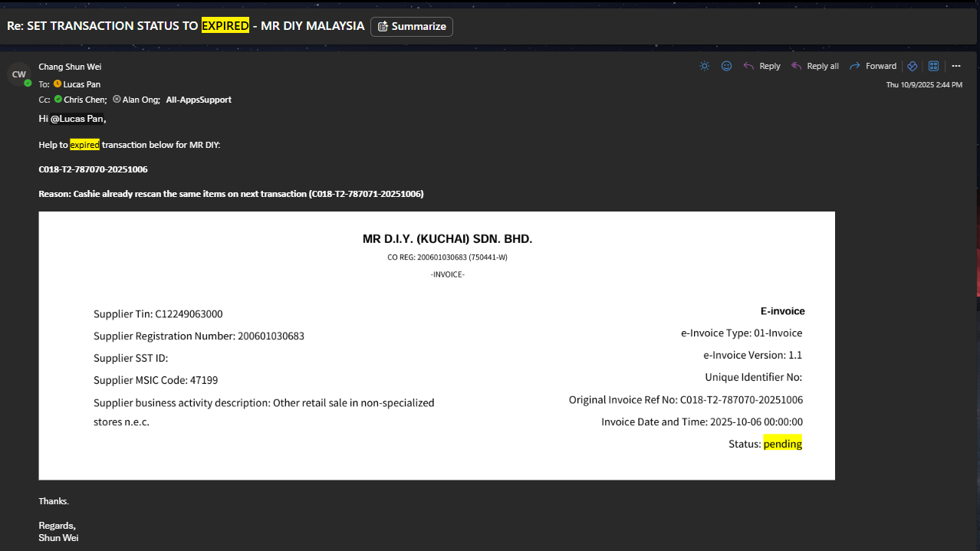This screenshot has width=980, height=551.
Task: Toggle the sun-shaped light/dark background icon
Action: [x=705, y=66]
